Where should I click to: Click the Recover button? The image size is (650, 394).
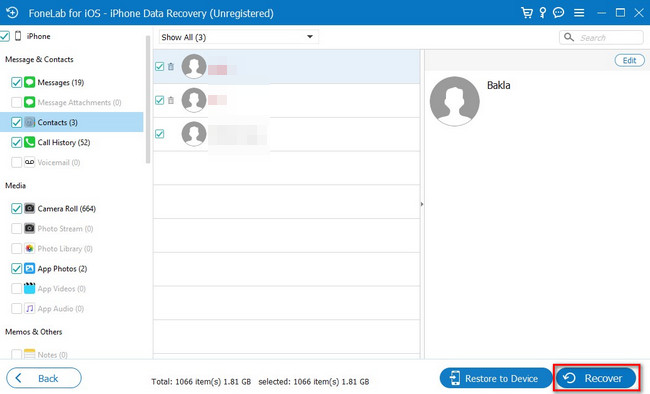tap(596, 378)
